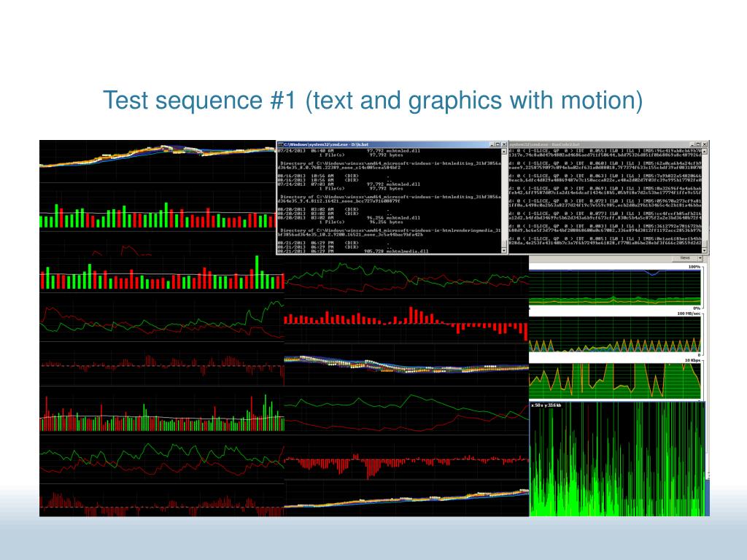Screen dimensions: 747x560
Task: Click the '96,256 bytes' line
Action: pyautogui.click(x=385, y=222)
